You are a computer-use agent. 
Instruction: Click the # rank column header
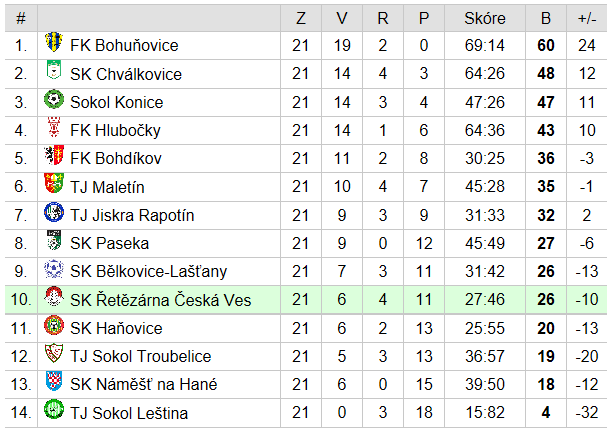[21, 18]
